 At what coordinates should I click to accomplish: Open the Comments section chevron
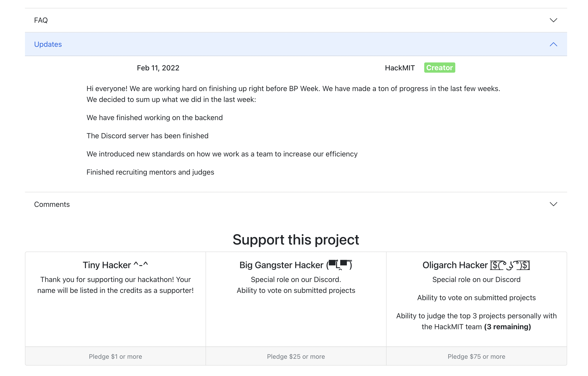tap(554, 204)
